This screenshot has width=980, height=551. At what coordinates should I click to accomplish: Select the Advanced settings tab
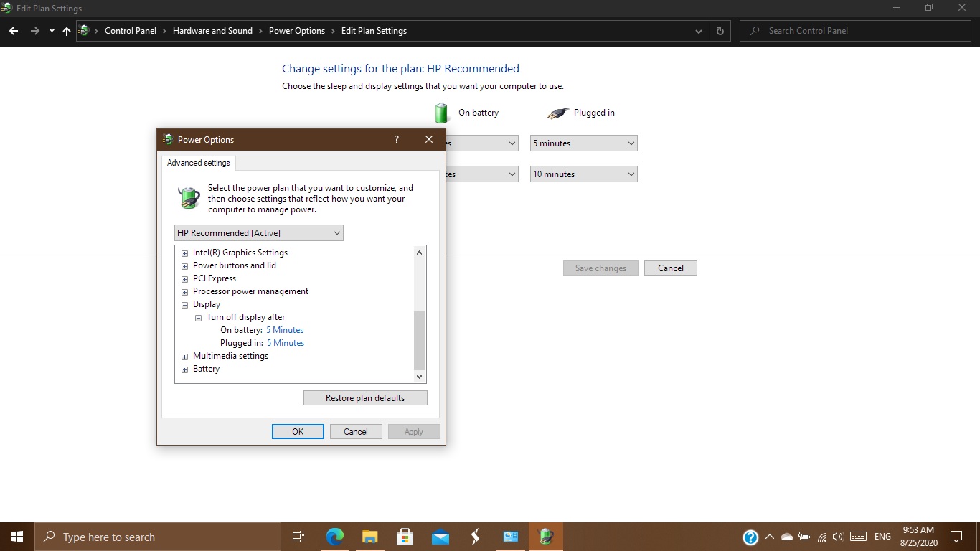(x=199, y=163)
